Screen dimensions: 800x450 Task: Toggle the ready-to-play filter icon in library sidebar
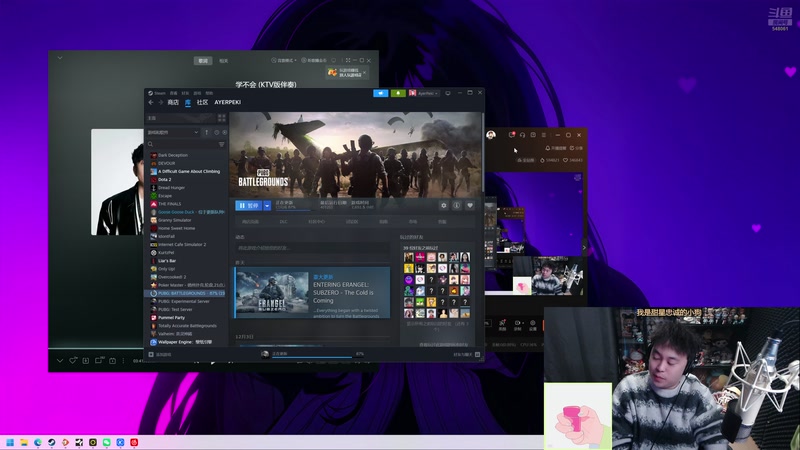tap(224, 132)
